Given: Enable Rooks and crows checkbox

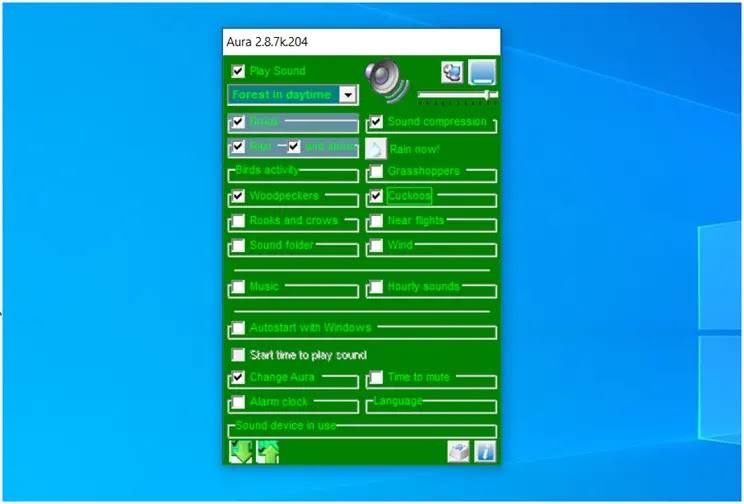Looking at the screenshot, I should coord(238,221).
